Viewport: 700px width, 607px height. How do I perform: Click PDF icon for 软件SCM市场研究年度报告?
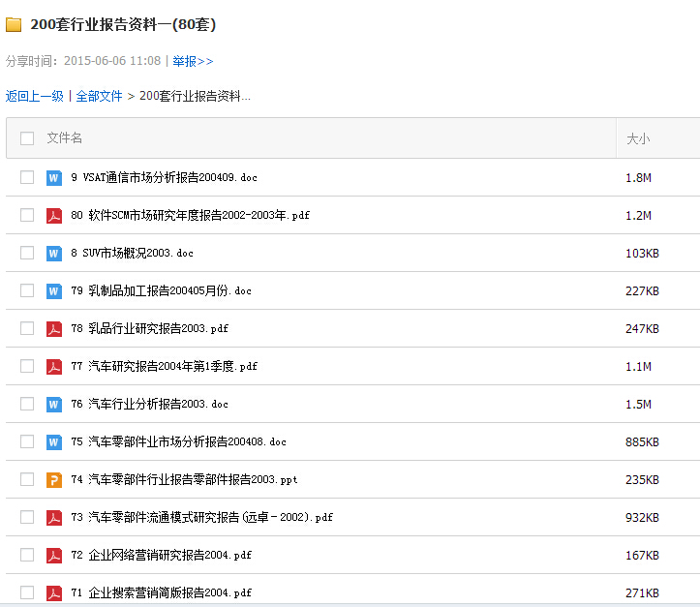coord(54,215)
